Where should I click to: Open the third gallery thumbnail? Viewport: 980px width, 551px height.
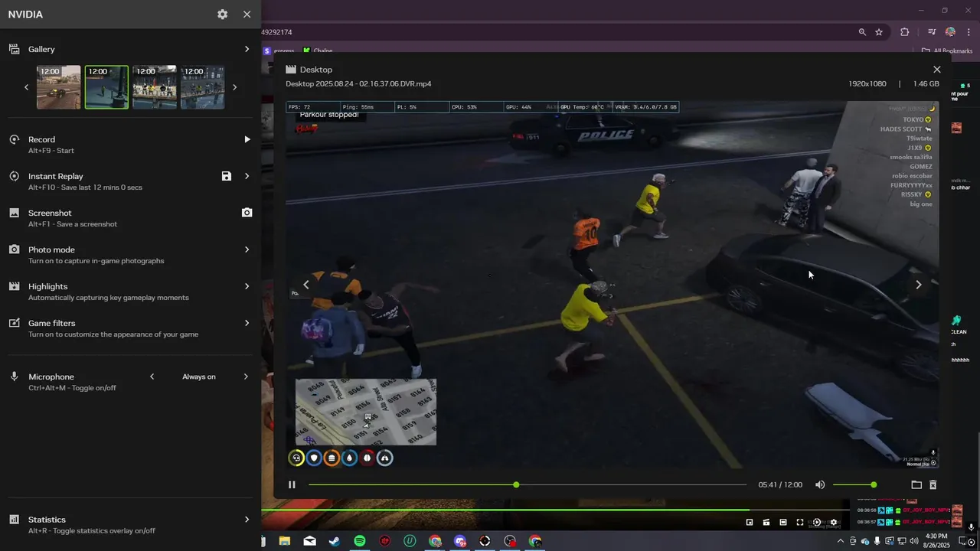(155, 87)
